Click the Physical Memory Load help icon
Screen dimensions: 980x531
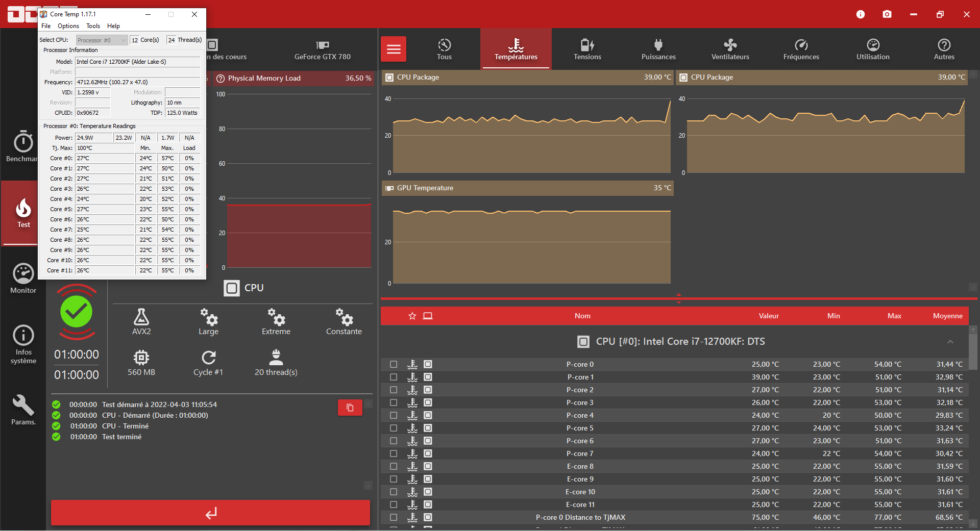pyautogui.click(x=220, y=79)
